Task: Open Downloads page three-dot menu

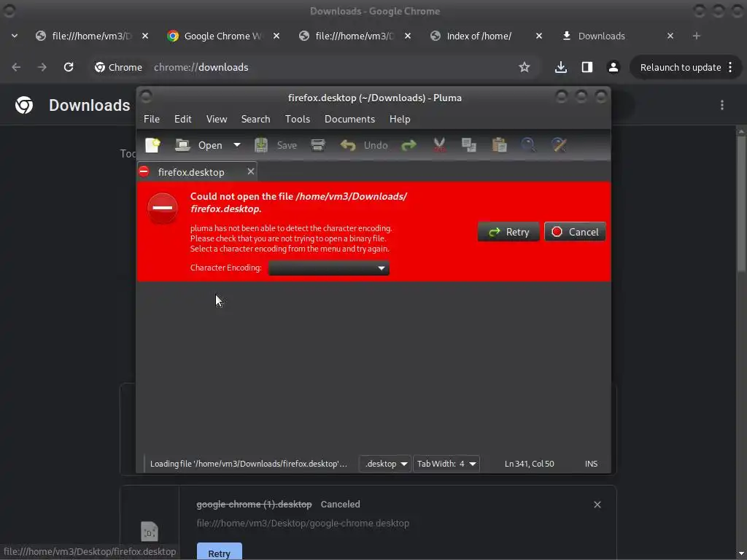Action: point(722,105)
